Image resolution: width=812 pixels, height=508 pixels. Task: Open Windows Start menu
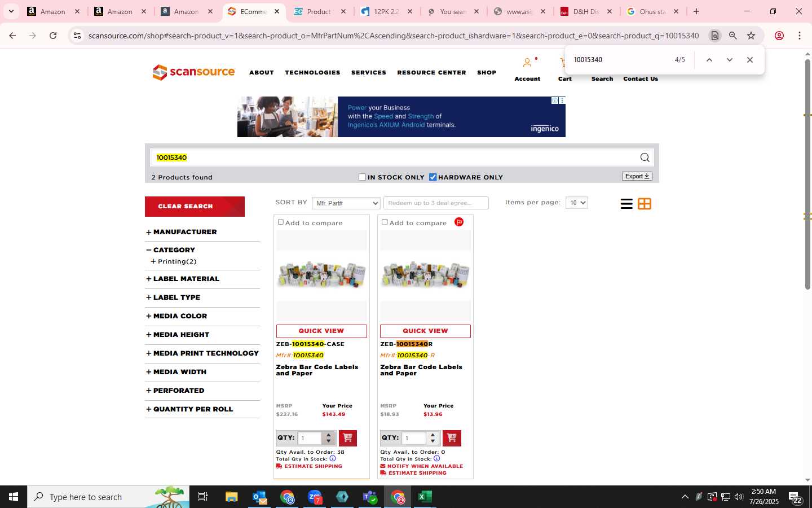pos(14,497)
